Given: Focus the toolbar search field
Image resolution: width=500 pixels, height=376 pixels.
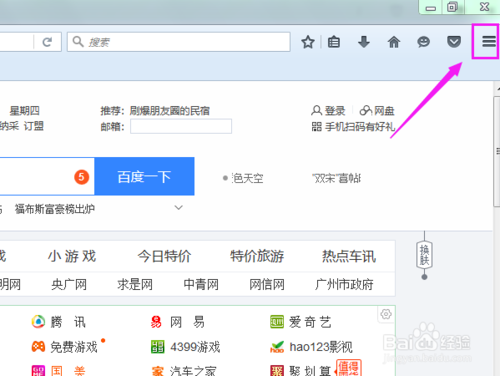Looking at the screenshot, I should coord(179,42).
